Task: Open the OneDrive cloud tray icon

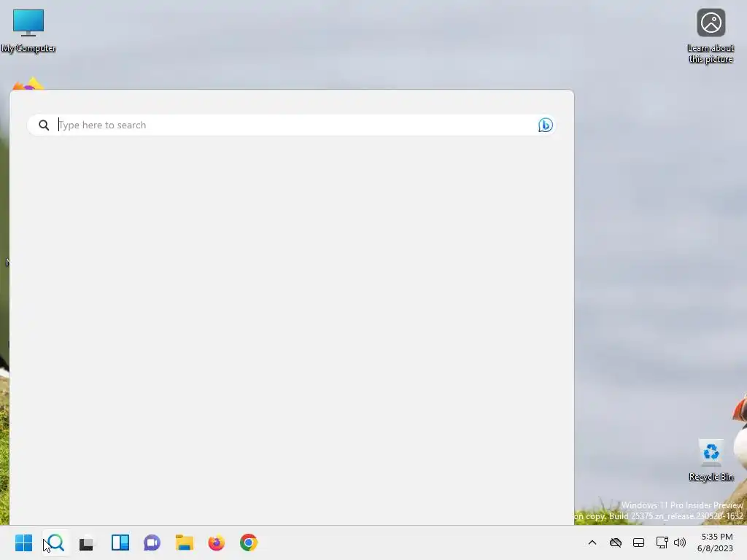Action: (x=616, y=542)
